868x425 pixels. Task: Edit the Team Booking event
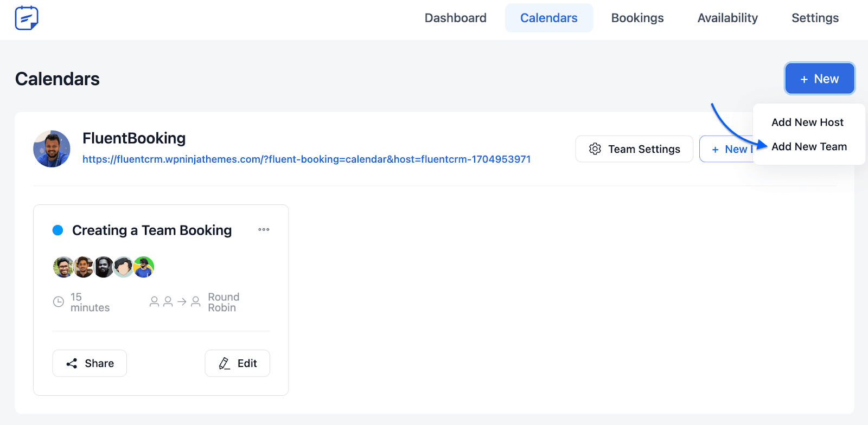pyautogui.click(x=237, y=363)
